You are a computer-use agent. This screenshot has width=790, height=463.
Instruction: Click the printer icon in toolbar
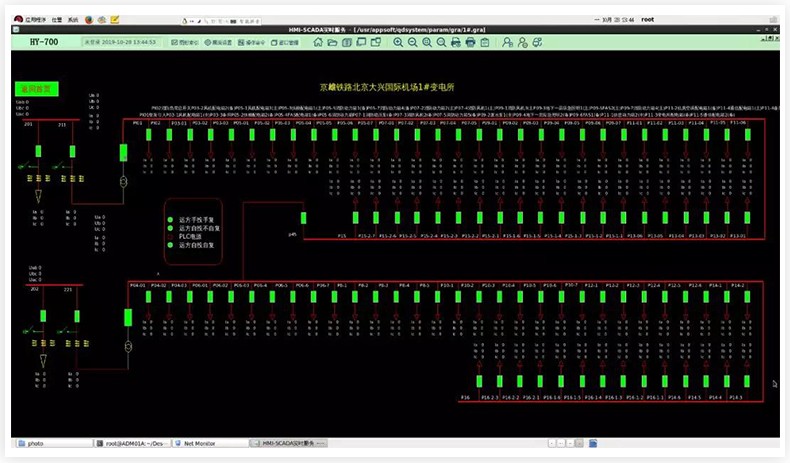(457, 42)
